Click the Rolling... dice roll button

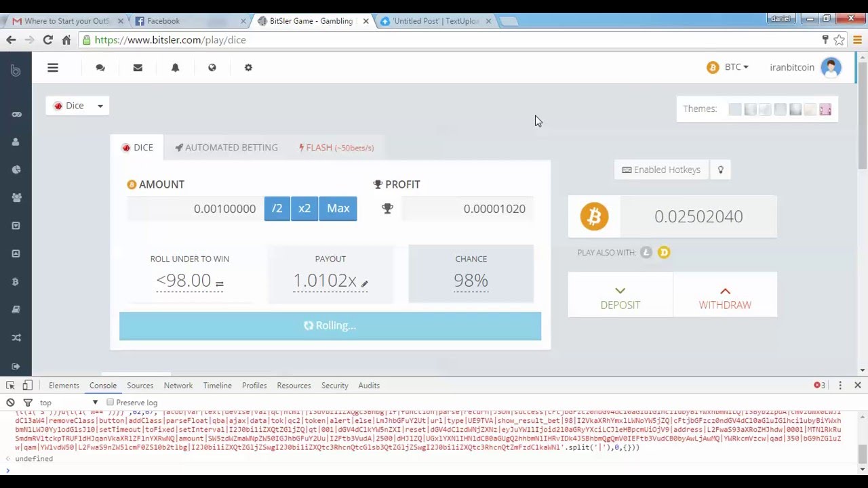pyautogui.click(x=330, y=326)
